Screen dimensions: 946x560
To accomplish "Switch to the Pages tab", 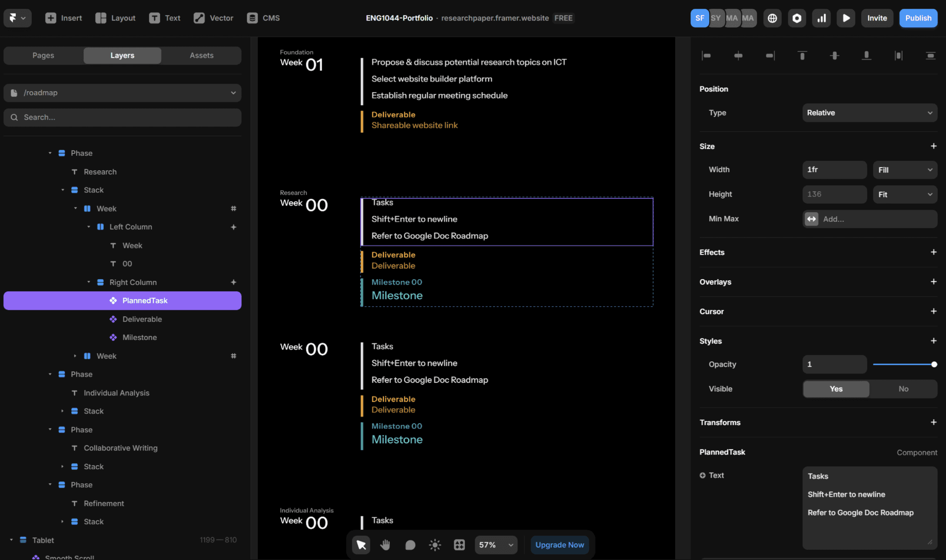I will 43,55.
